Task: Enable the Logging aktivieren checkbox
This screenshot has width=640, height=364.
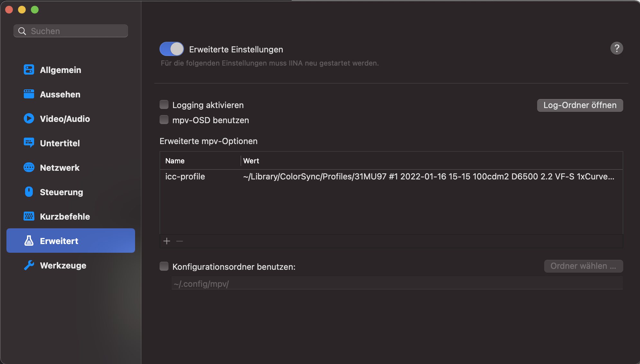Action: pyautogui.click(x=164, y=105)
